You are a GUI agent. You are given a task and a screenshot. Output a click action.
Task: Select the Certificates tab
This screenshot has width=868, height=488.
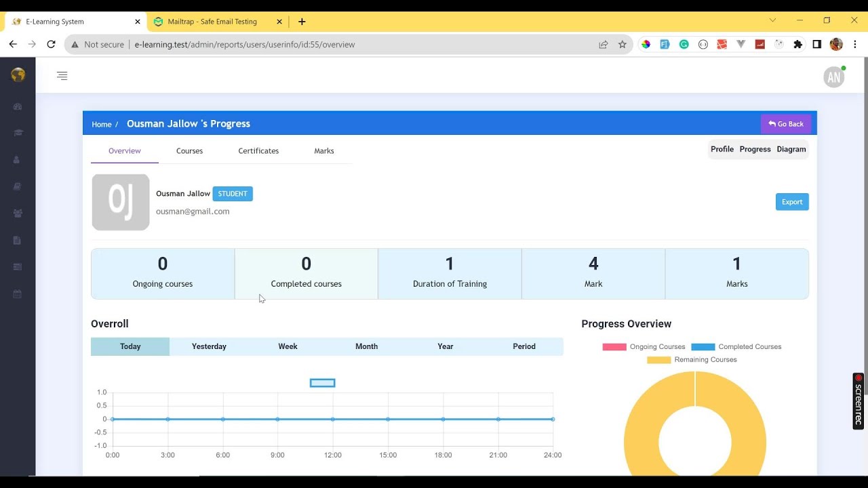tap(258, 150)
